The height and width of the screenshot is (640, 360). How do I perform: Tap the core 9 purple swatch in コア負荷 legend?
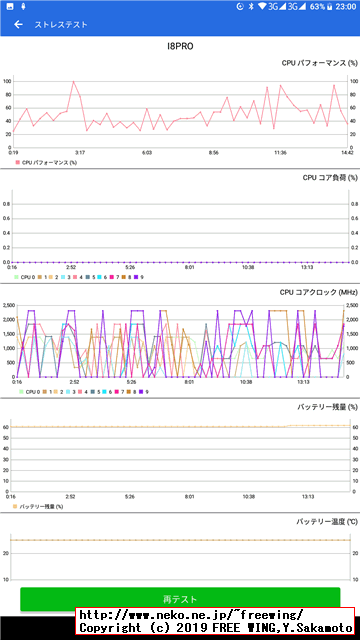coord(135,277)
